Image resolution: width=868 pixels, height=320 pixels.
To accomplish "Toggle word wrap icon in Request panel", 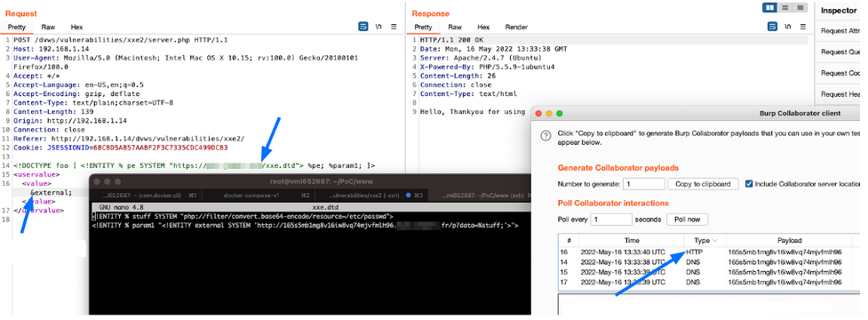I will [x=363, y=27].
